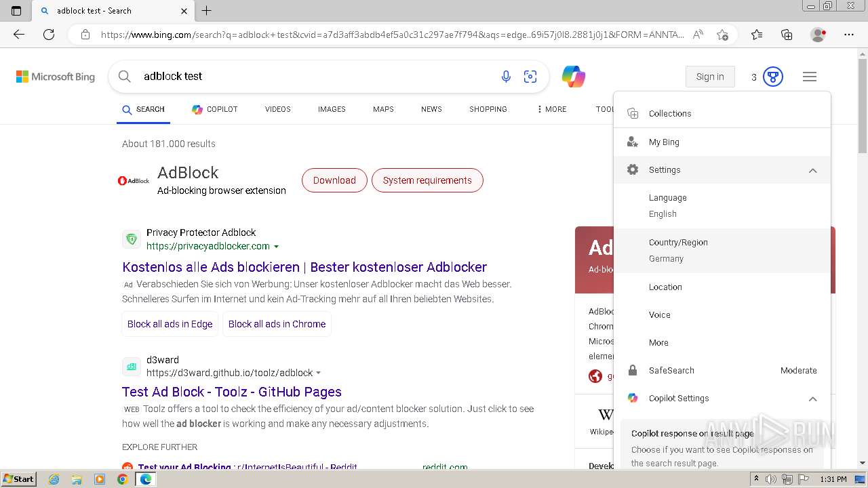Screen dimensions: 868x488
Task: Open the Location setting
Action: (722, 287)
